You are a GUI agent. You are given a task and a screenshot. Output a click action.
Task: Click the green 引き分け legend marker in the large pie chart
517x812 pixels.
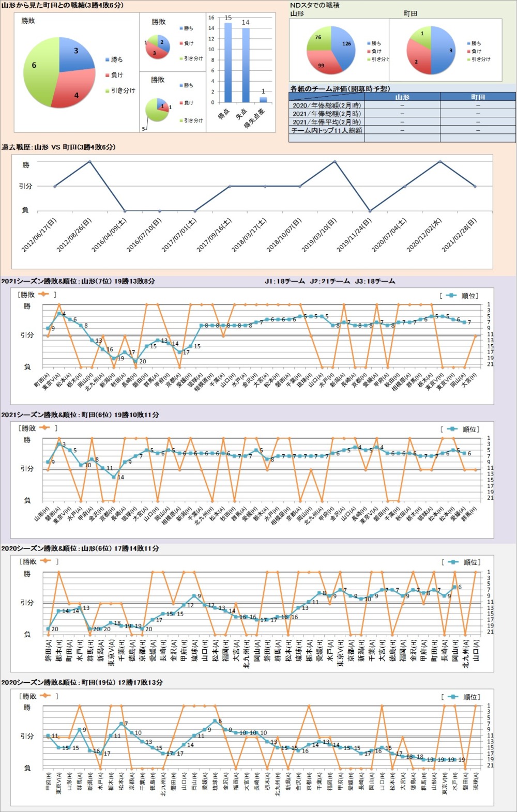(x=108, y=90)
